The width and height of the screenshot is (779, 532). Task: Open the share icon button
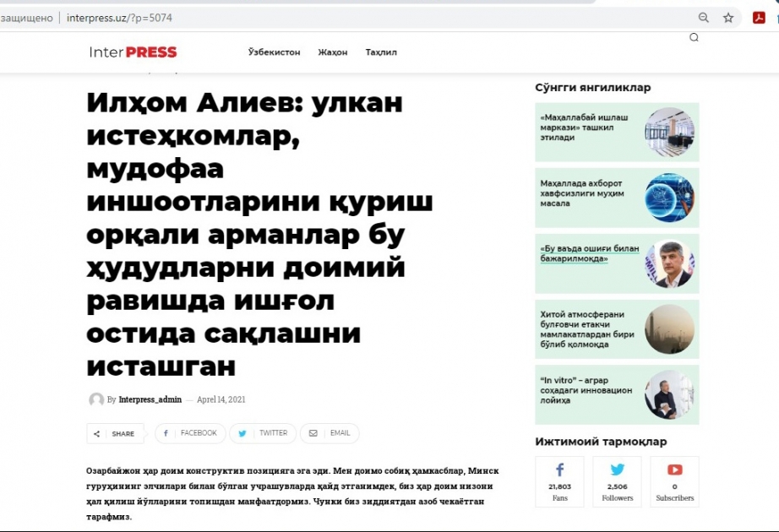pos(115,434)
